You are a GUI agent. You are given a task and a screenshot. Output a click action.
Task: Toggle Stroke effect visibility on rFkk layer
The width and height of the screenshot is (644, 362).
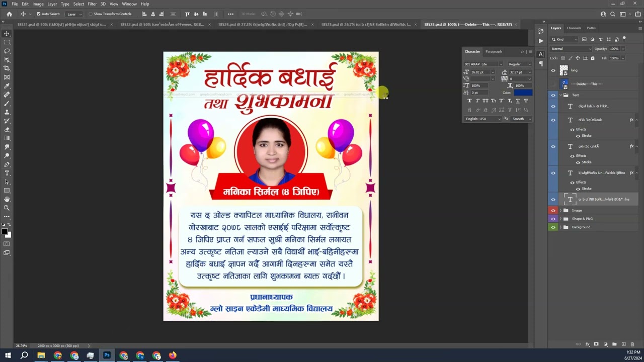578,136
